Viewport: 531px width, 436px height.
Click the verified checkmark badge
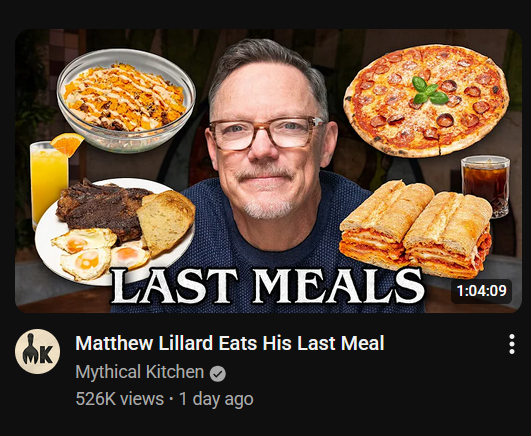(218, 374)
